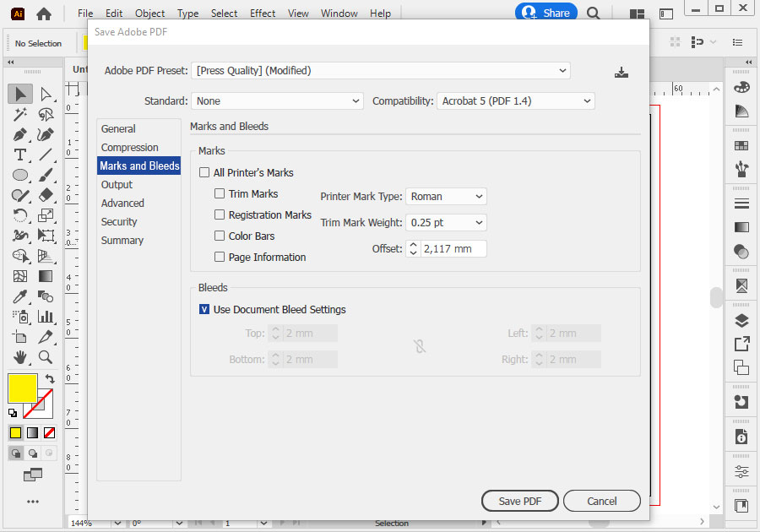
Task: Open the Color palette panel icon
Action: pos(741,88)
